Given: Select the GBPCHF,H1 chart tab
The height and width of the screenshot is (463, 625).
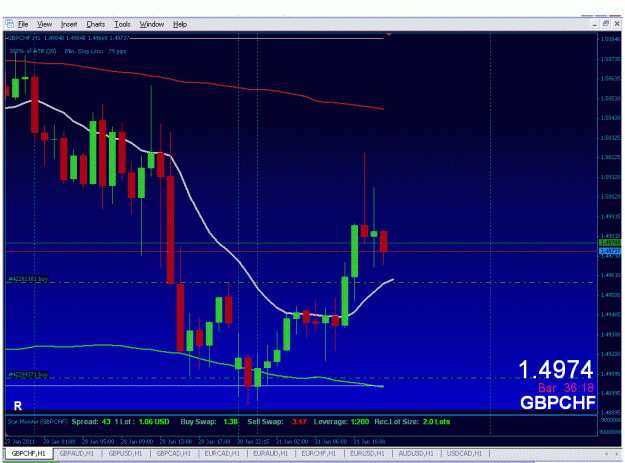Looking at the screenshot, I should pos(28,453).
